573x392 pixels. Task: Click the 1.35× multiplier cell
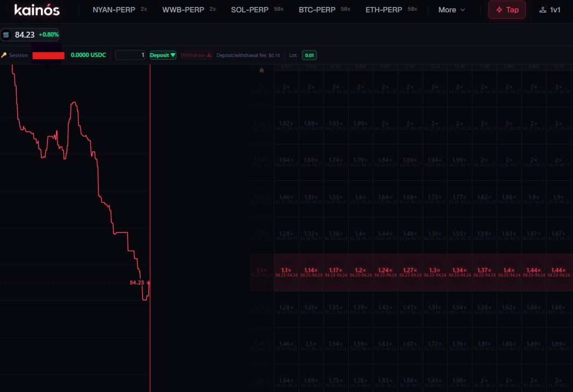tap(336, 309)
